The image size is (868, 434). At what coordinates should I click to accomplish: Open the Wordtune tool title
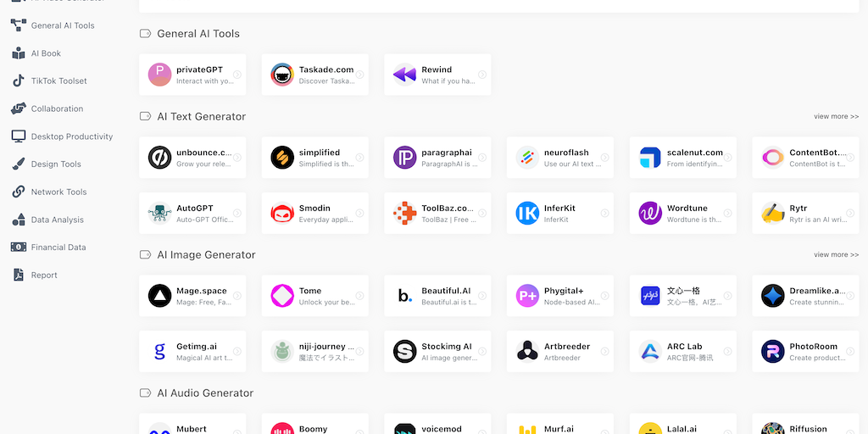pyautogui.click(x=685, y=209)
